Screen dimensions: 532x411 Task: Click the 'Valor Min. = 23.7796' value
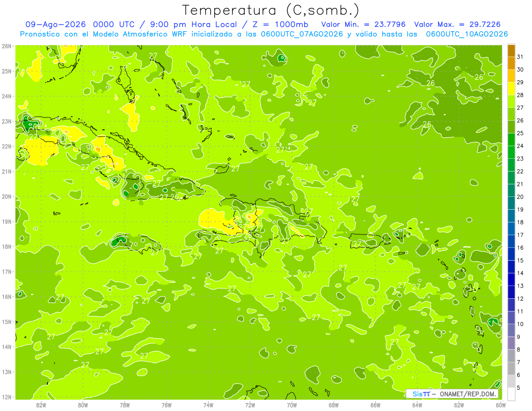pyautogui.click(x=363, y=24)
